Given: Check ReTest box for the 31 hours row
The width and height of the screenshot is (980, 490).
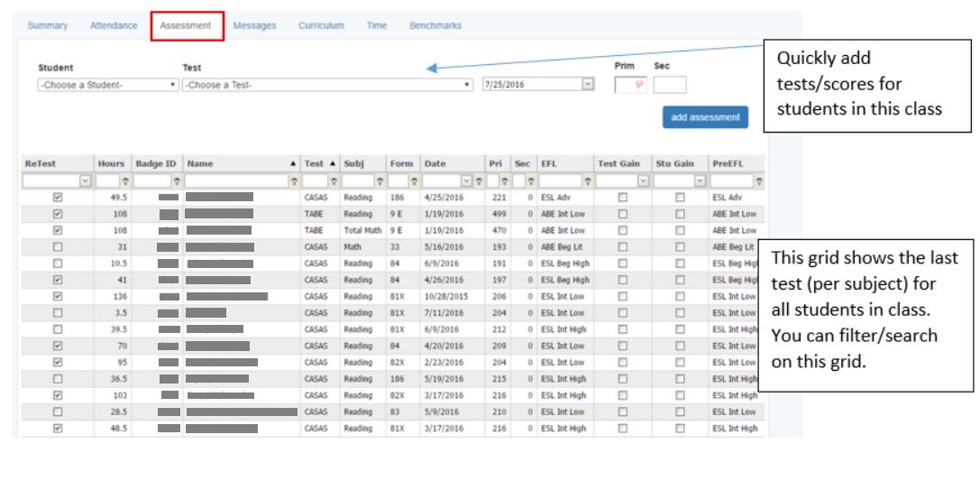Looking at the screenshot, I should [59, 246].
